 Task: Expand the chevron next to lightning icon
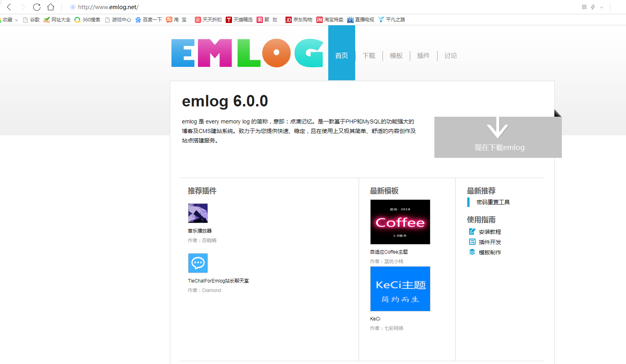(x=601, y=7)
